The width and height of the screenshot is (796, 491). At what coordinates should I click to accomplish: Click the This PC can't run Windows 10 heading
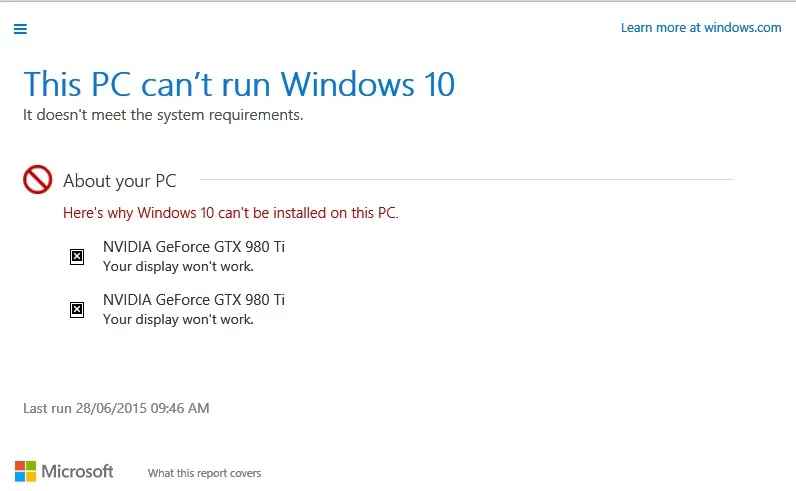point(239,84)
